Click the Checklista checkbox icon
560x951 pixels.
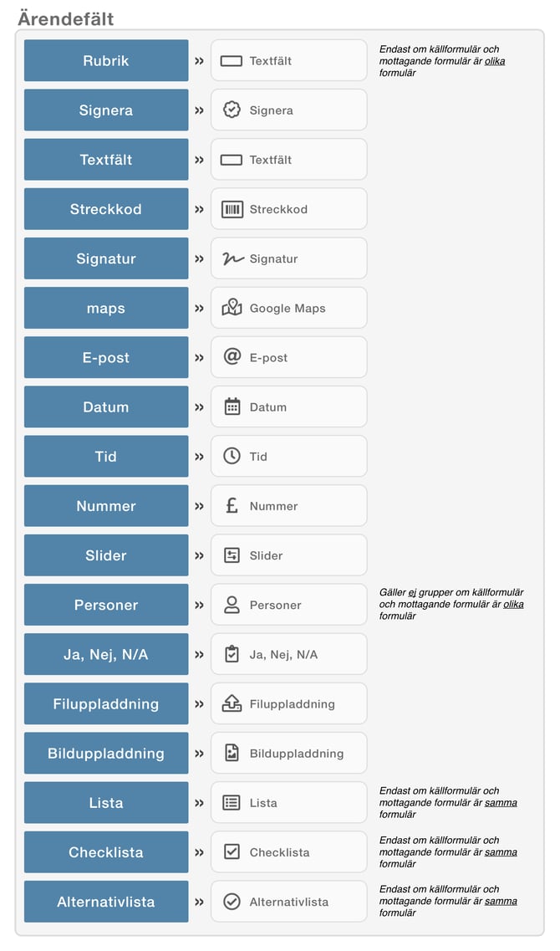[232, 851]
